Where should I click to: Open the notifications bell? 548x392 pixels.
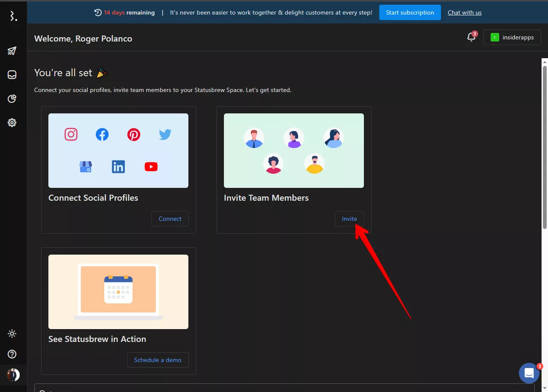coord(471,37)
